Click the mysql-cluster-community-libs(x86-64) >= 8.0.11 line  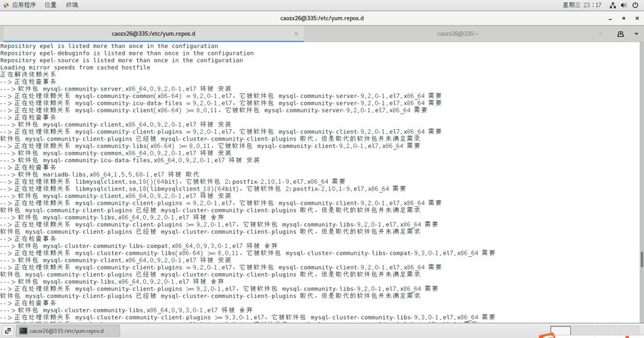[x=247, y=253]
